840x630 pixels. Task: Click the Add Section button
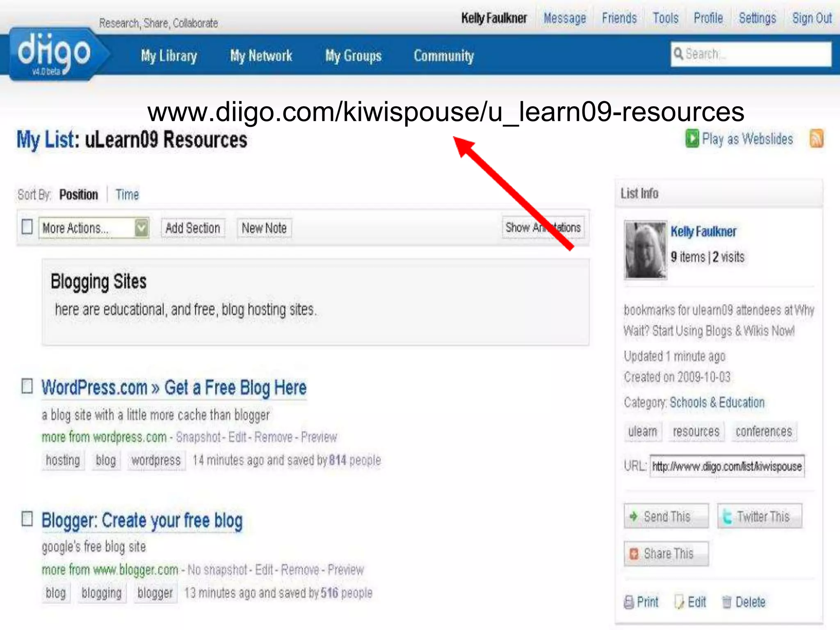[193, 228]
